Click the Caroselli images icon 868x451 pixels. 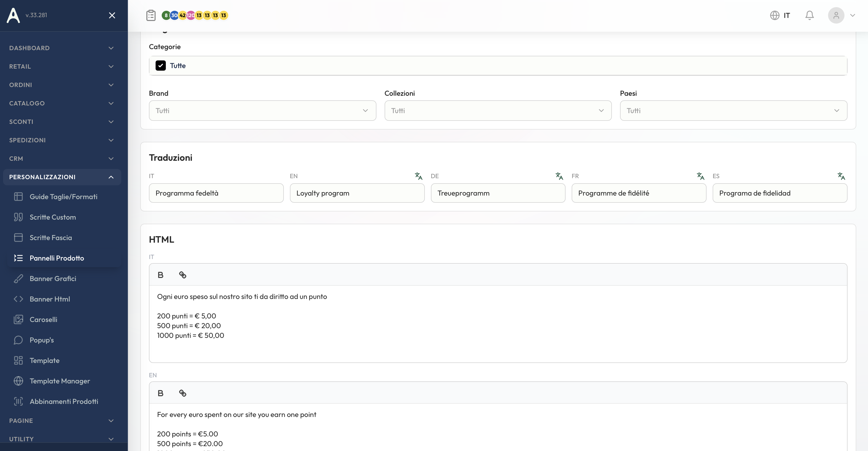click(18, 320)
